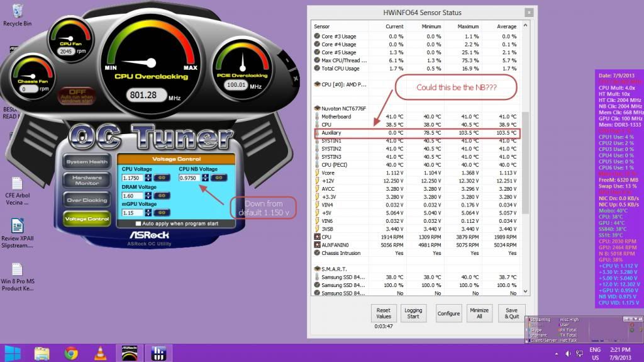Adjust the CPU Voltage spinner arrows

[148, 178]
